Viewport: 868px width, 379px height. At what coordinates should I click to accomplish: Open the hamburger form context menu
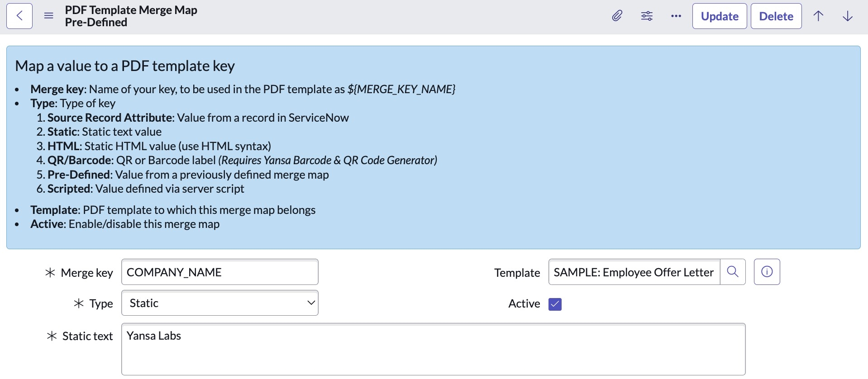[x=49, y=16]
